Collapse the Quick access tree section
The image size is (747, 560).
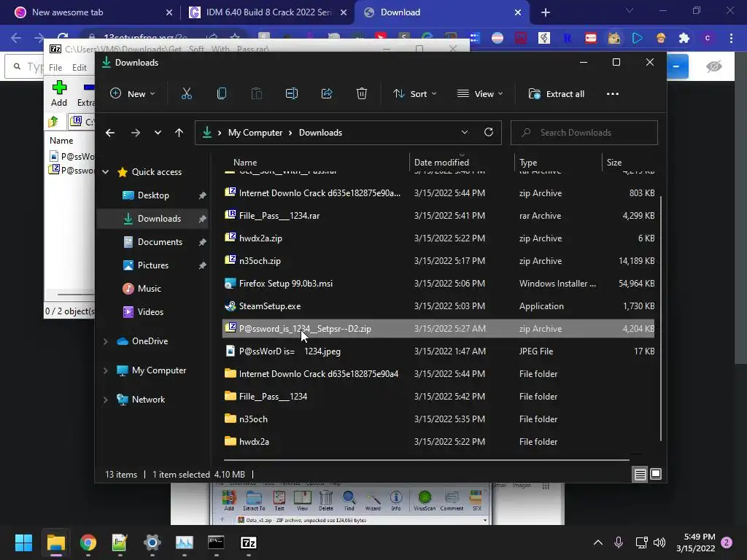tap(106, 172)
